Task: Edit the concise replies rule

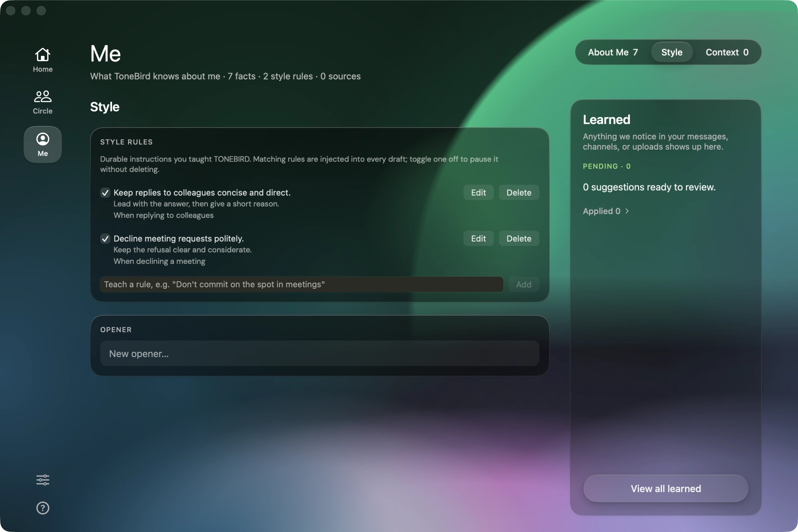Action: coord(478,193)
